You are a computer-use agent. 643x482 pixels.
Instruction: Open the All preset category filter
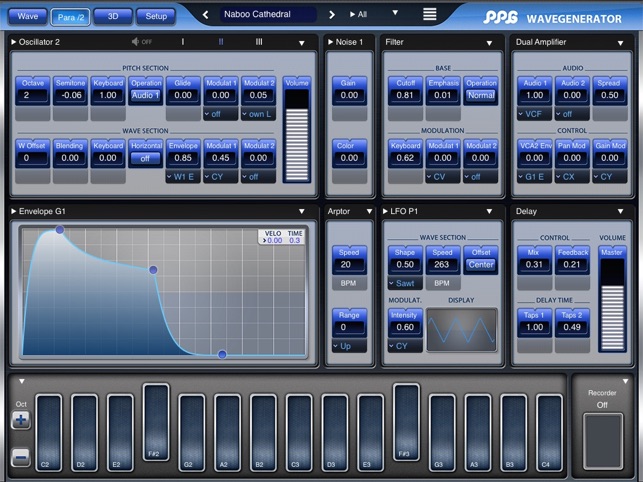click(x=358, y=14)
